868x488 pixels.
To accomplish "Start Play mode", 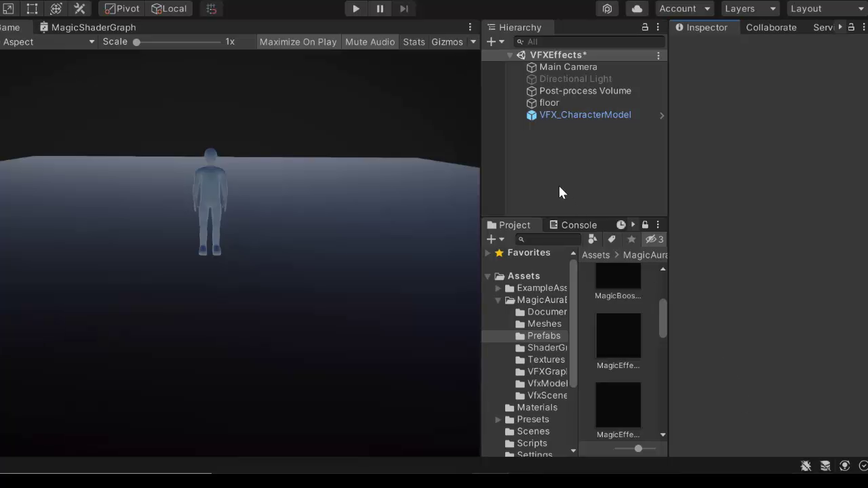I will (356, 9).
